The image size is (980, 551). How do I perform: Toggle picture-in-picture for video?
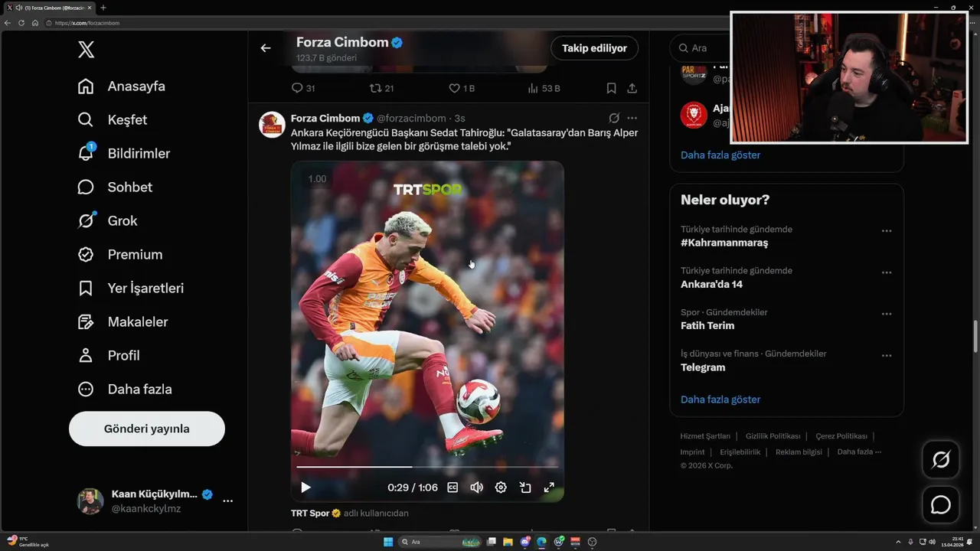tap(525, 487)
